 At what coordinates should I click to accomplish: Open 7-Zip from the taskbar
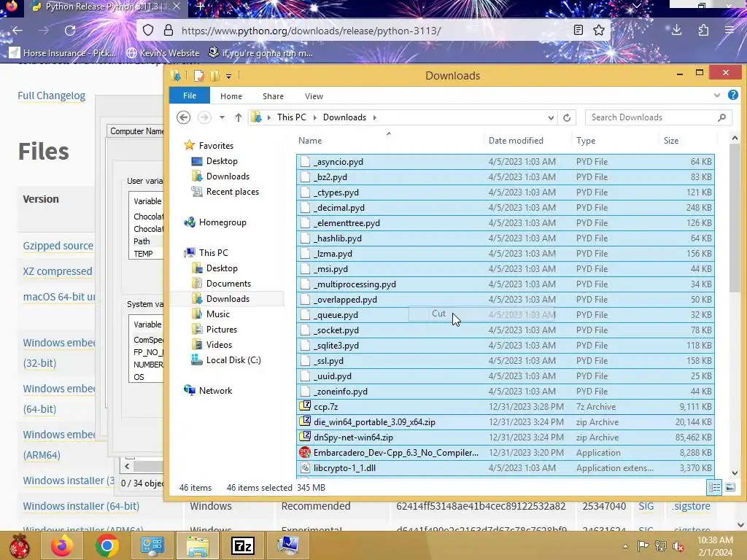click(x=243, y=545)
